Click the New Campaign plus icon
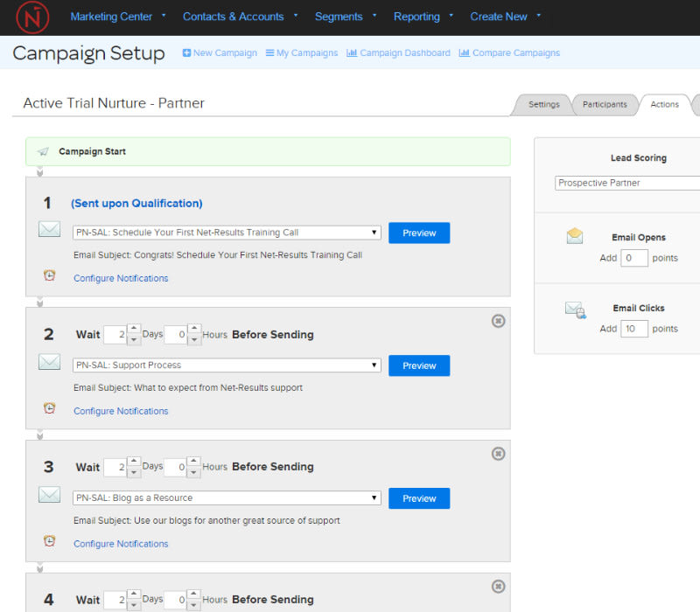700x612 pixels. point(186,52)
